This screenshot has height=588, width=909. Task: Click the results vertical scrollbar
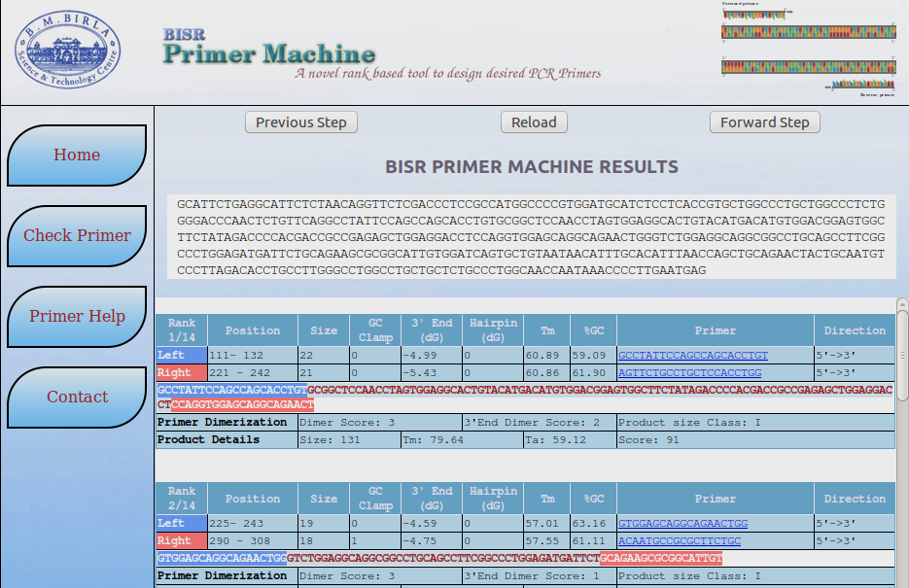[902, 357]
